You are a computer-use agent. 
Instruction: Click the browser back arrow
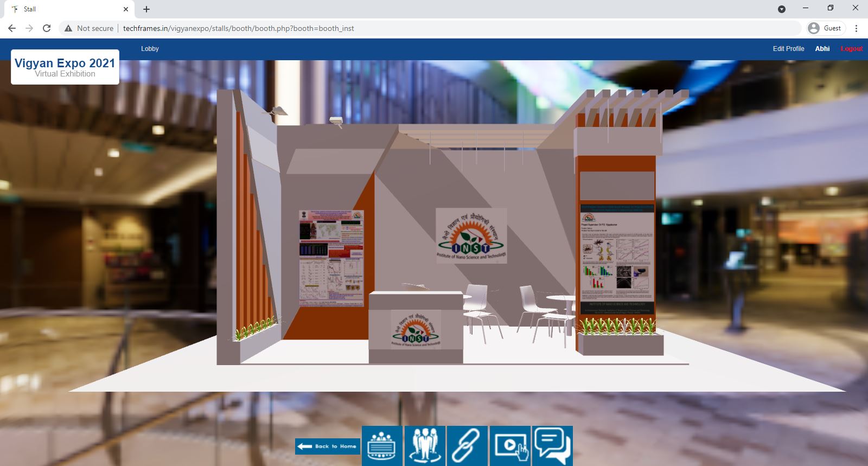pyautogui.click(x=12, y=28)
